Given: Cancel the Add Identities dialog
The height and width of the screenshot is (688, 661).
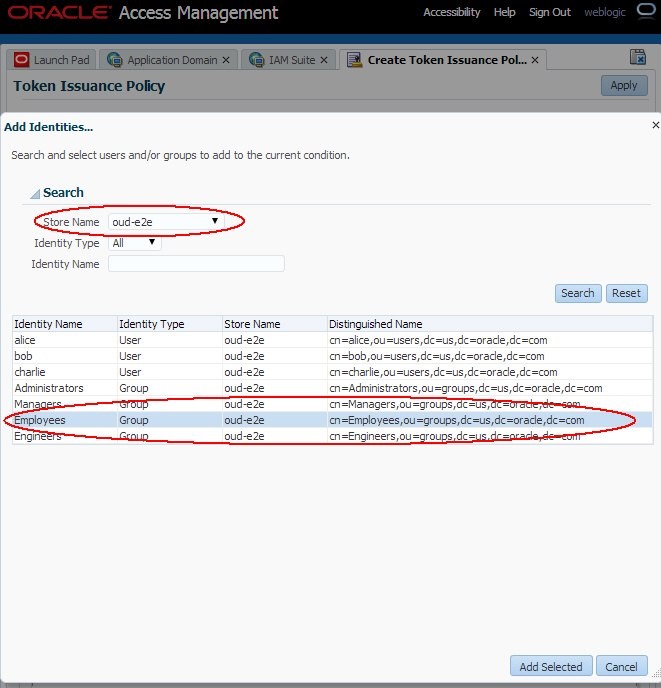Looking at the screenshot, I should click(x=621, y=666).
